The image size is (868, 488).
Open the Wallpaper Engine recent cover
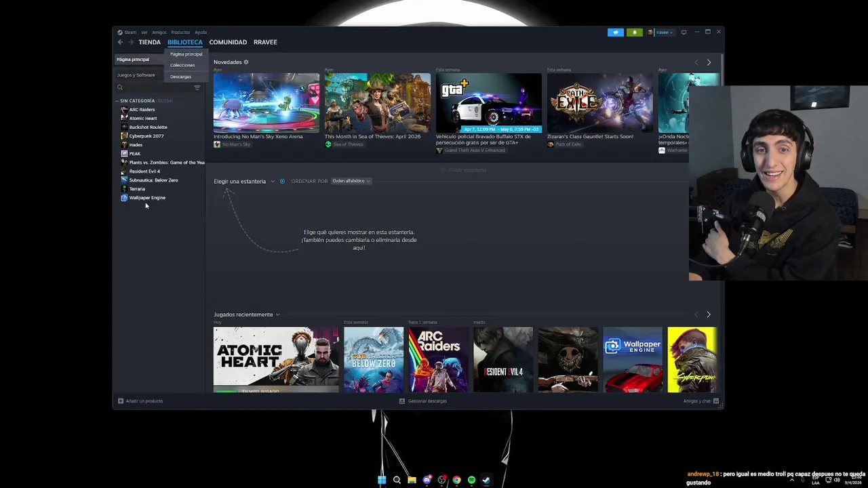pos(633,359)
